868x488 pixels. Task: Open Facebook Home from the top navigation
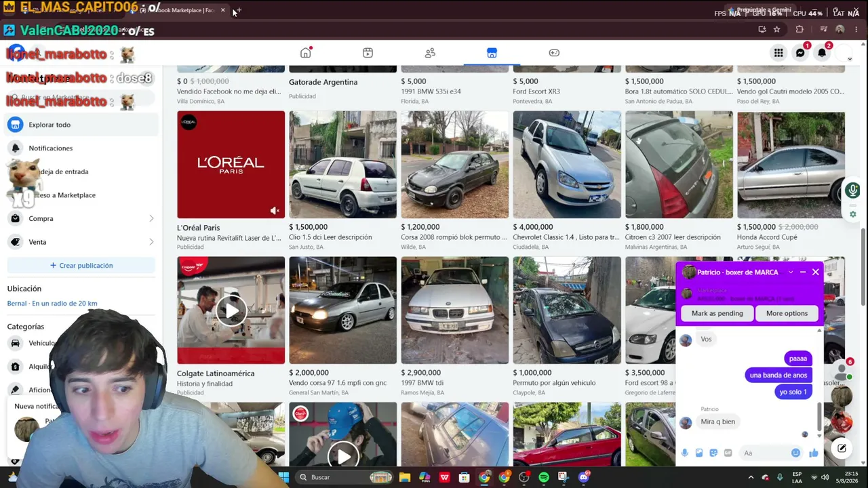(306, 53)
